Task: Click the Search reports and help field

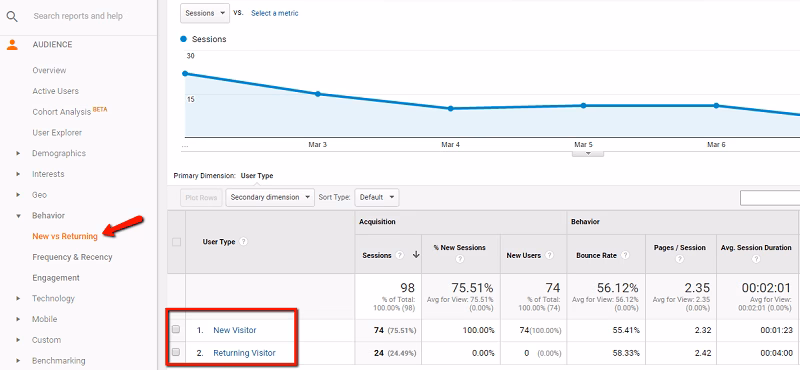Action: pyautogui.click(x=78, y=16)
